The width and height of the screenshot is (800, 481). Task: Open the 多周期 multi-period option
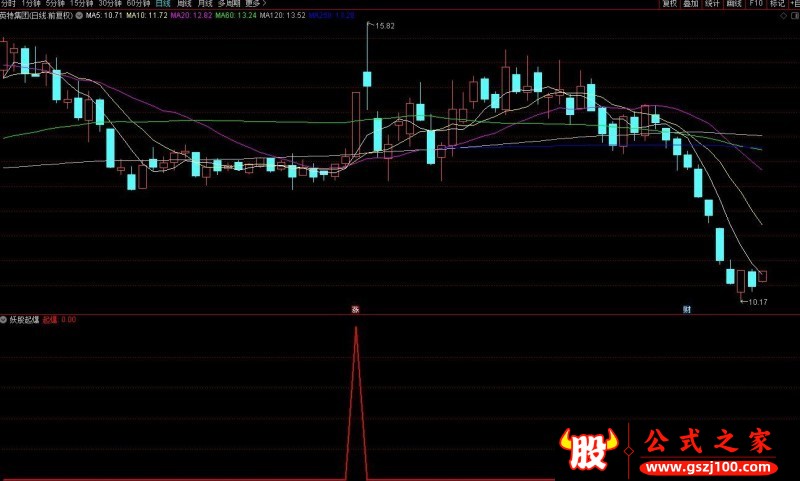pos(229,4)
